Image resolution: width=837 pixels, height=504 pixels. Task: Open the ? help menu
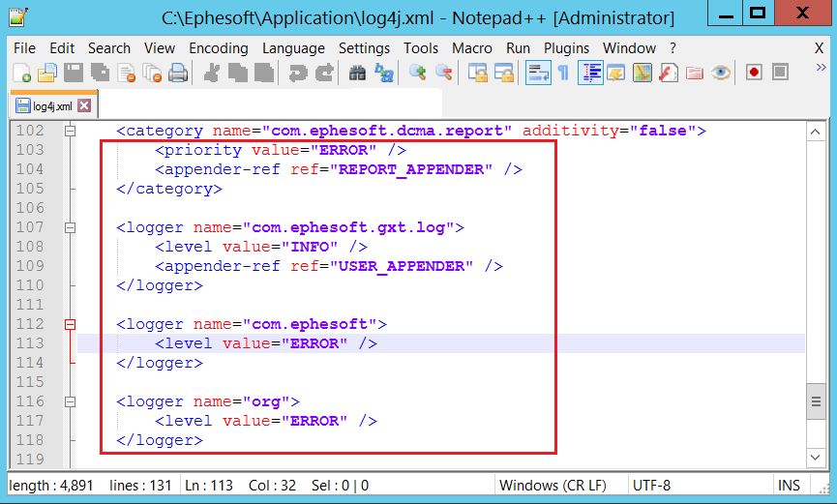pyautogui.click(x=673, y=48)
